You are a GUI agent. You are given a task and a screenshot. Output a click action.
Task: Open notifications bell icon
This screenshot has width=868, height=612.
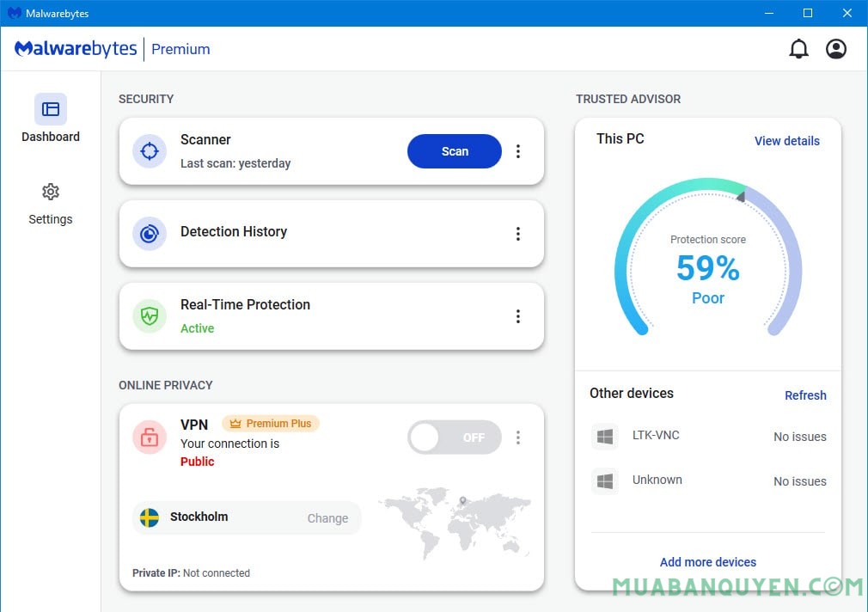click(x=798, y=49)
